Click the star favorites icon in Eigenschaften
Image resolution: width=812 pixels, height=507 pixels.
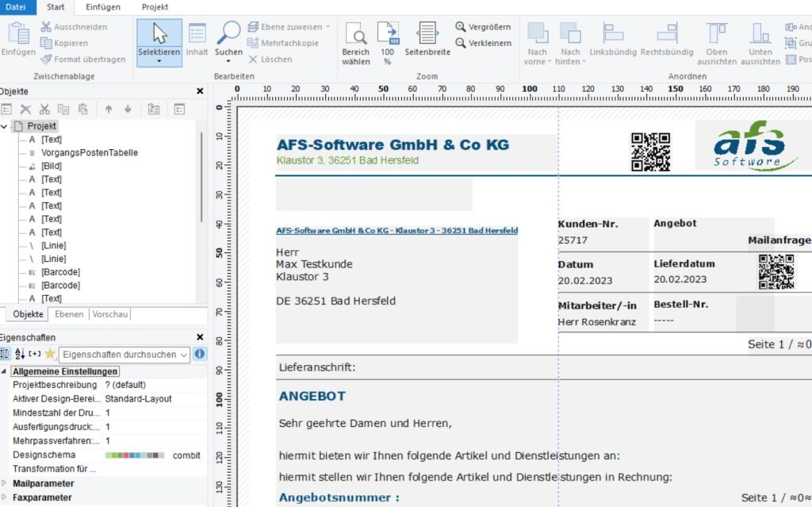point(50,354)
